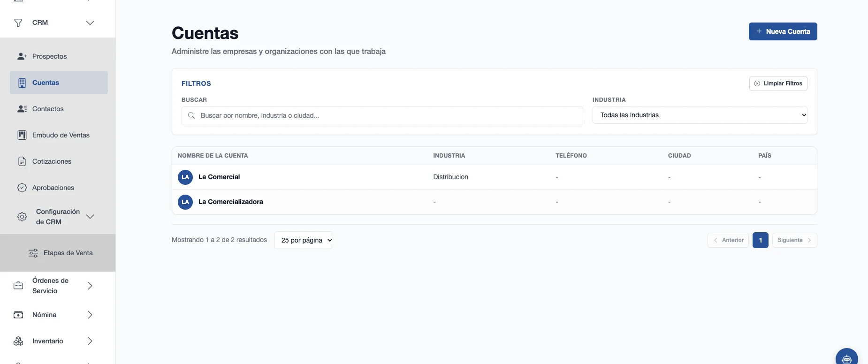The height and width of the screenshot is (364, 868).
Task: Click the Aprobaciones checkmark icon
Action: click(x=22, y=188)
